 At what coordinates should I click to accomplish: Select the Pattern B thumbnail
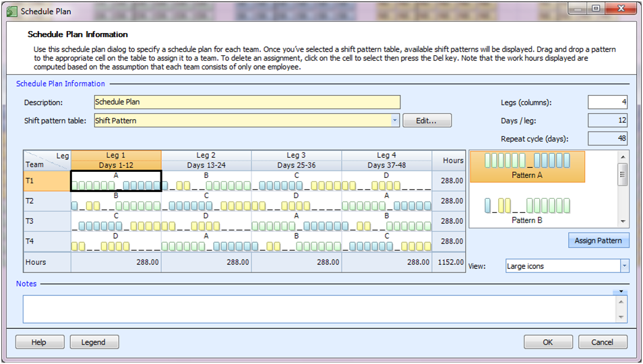[527, 211]
